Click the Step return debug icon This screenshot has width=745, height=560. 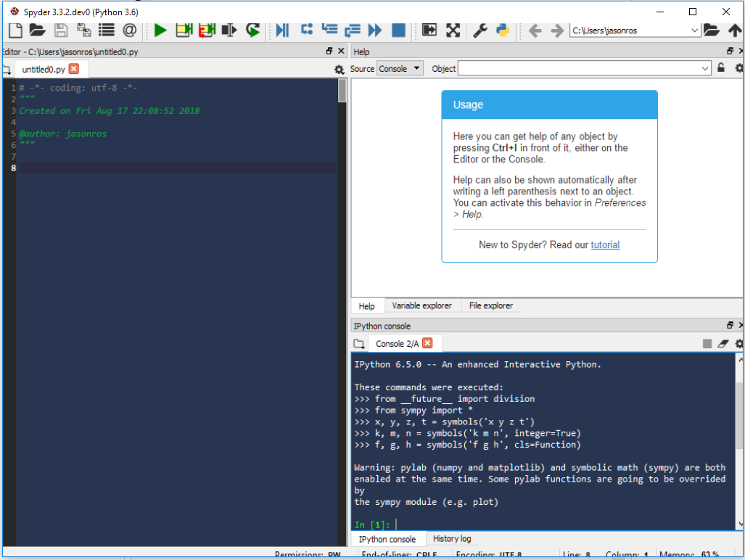352,30
